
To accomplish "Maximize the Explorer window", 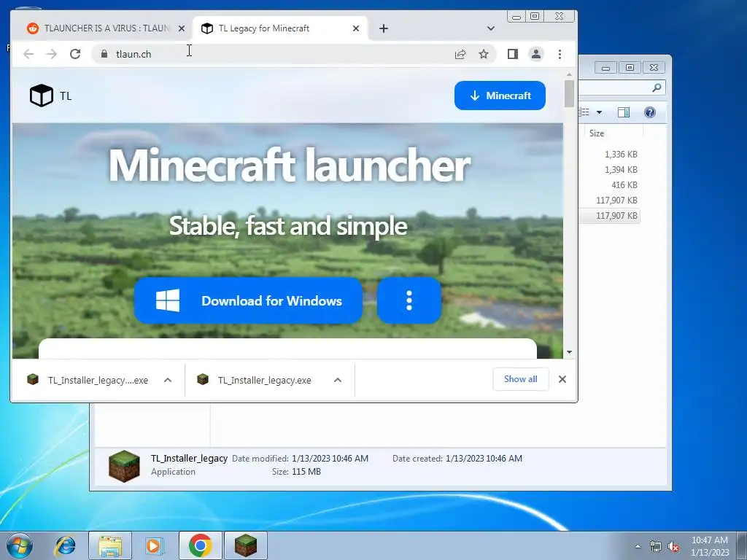I will (630, 68).
